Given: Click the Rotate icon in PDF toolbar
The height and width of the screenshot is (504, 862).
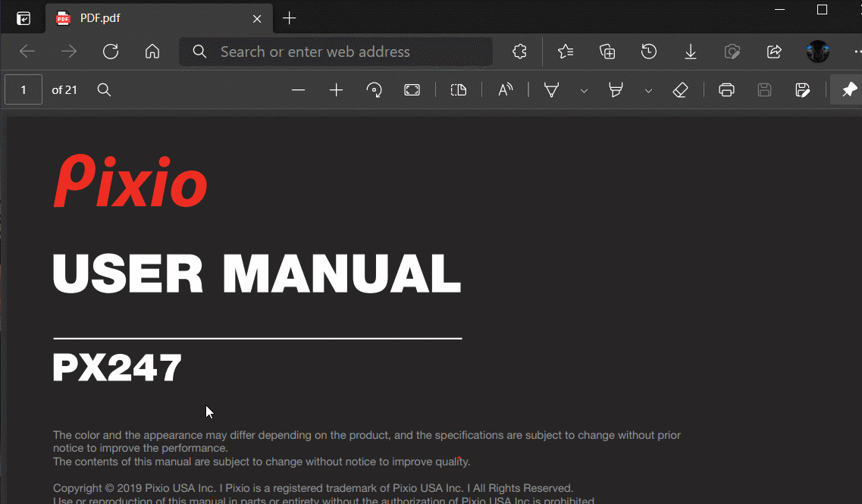Looking at the screenshot, I should pyautogui.click(x=374, y=90).
